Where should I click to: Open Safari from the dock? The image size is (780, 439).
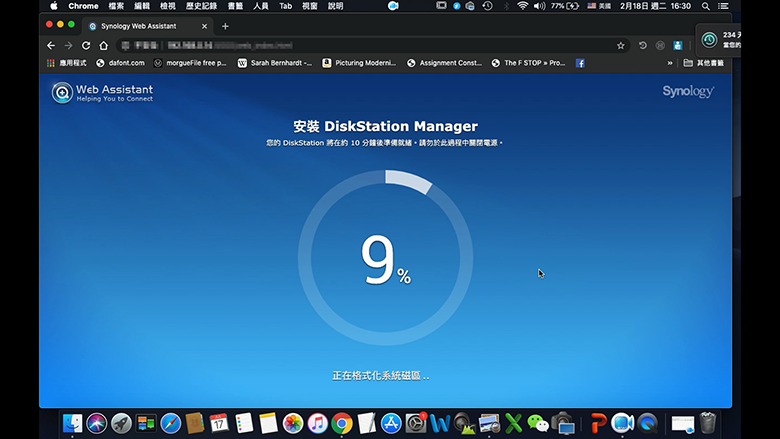pyautogui.click(x=170, y=423)
